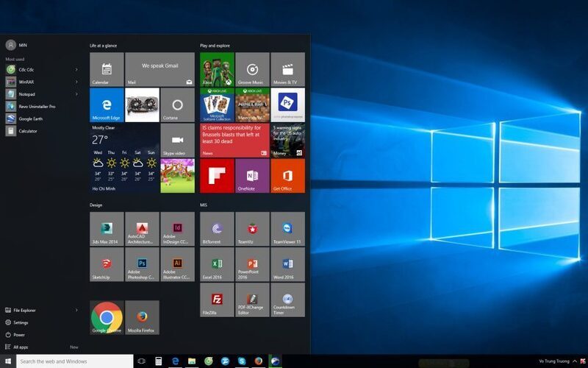Open the graphics card photo tile

(x=142, y=105)
